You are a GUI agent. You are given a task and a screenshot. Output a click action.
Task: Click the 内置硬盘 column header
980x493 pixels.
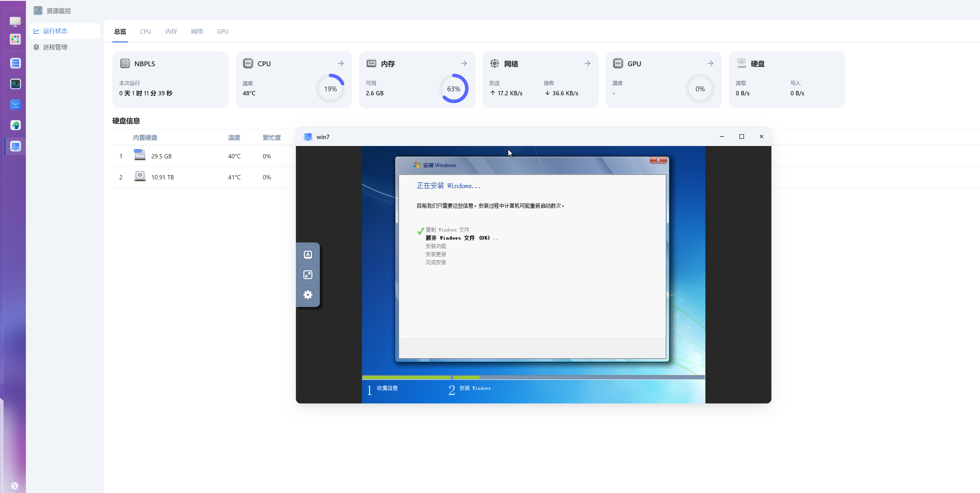(x=145, y=138)
